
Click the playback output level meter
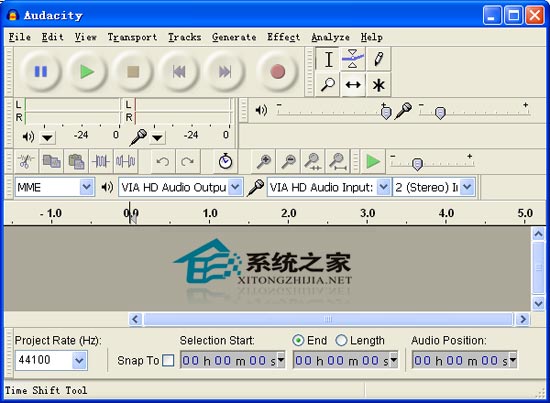coord(72,111)
